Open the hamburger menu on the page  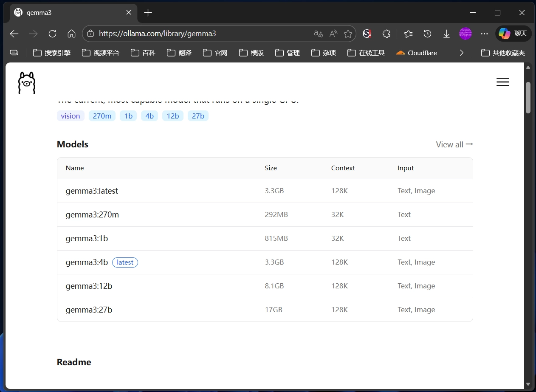coord(502,82)
